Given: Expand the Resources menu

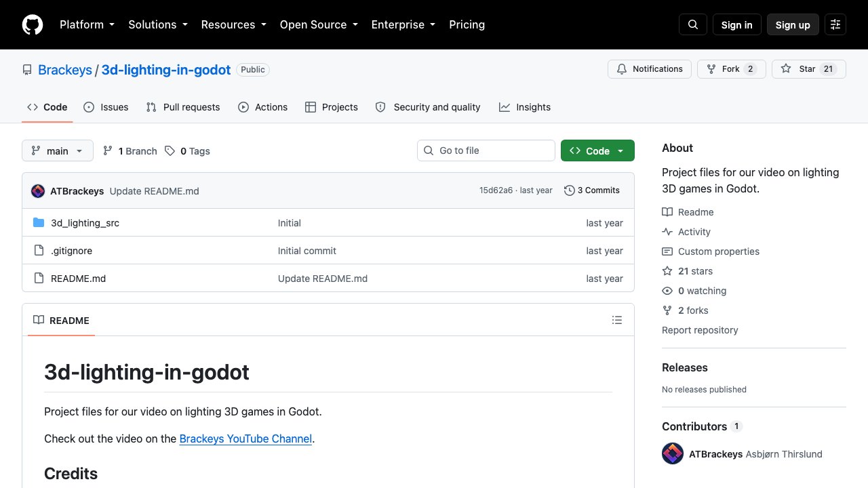Looking at the screenshot, I should coord(233,24).
